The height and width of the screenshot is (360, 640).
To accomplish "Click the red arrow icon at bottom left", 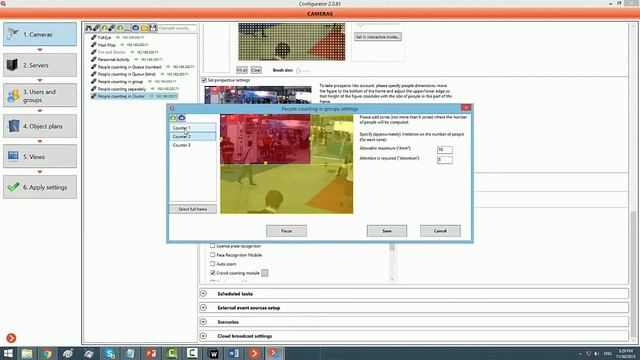I will pyautogui.click(x=11, y=338).
